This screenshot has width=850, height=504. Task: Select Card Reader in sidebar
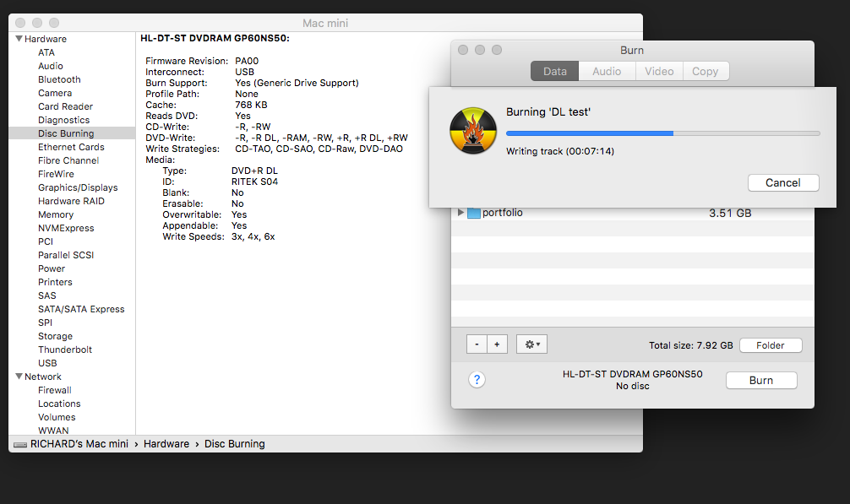pos(65,106)
